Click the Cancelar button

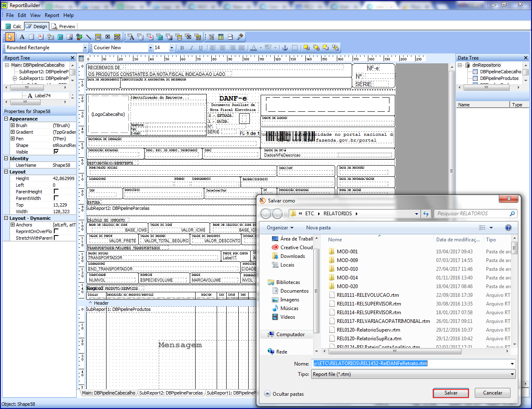coord(493,393)
